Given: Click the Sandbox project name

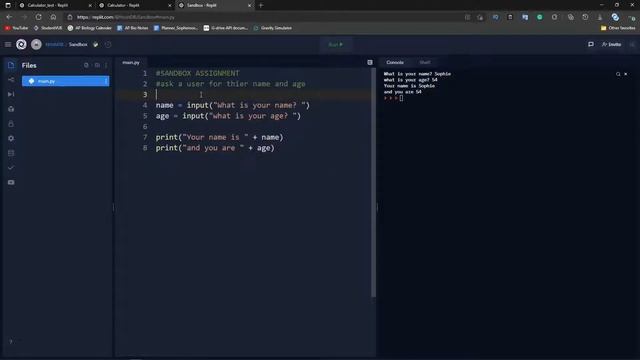Looking at the screenshot, I should 78,44.
